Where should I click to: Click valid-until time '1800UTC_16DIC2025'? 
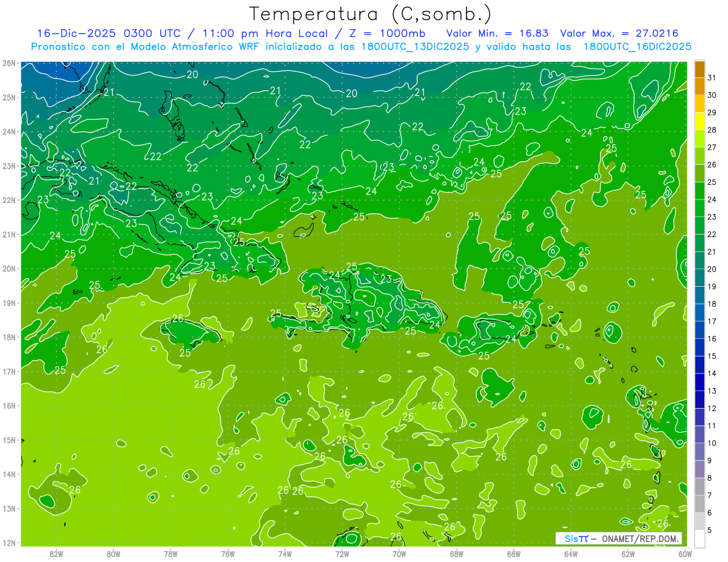pyautogui.click(x=637, y=47)
